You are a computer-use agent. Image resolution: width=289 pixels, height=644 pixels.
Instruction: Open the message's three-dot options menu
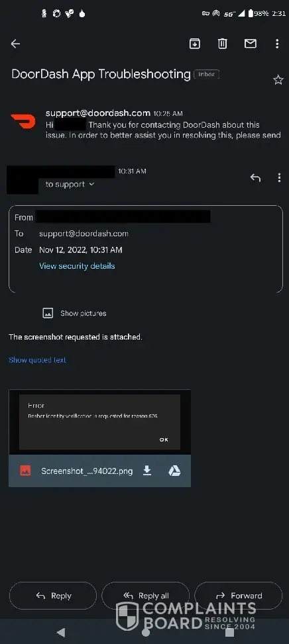click(279, 178)
